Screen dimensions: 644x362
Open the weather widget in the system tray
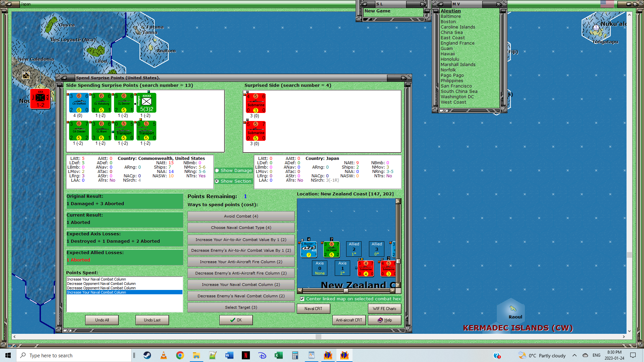coord(542,356)
